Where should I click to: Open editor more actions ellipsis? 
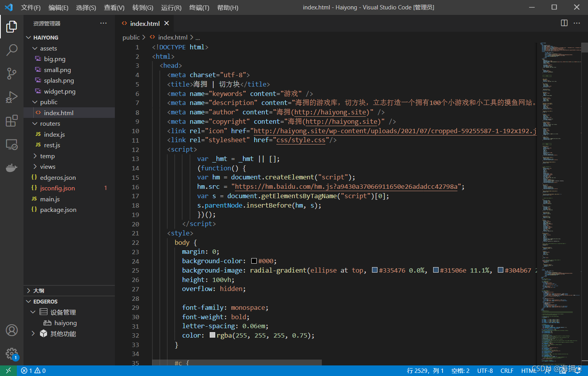tap(577, 23)
